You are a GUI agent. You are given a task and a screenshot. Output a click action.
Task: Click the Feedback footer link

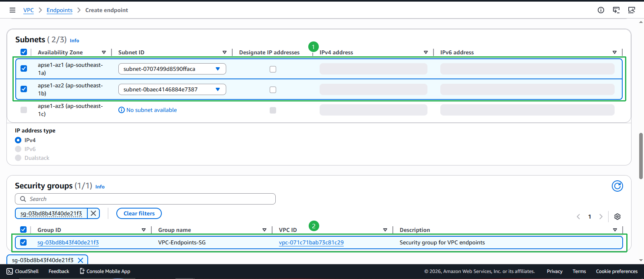click(x=59, y=271)
